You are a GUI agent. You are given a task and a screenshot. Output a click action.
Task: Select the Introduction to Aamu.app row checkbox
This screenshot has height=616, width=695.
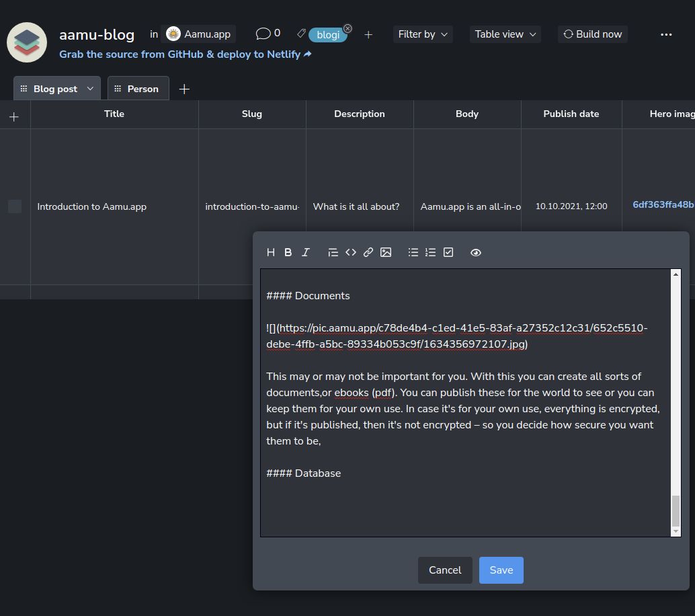click(x=15, y=206)
